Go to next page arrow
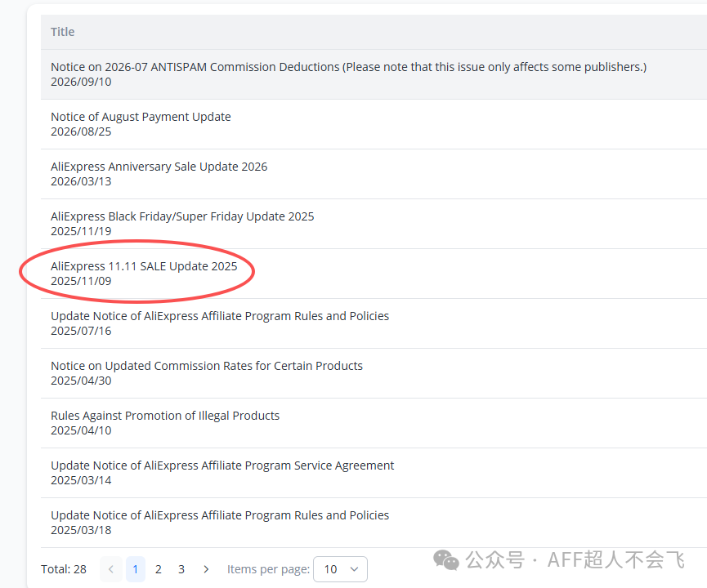 coord(206,569)
